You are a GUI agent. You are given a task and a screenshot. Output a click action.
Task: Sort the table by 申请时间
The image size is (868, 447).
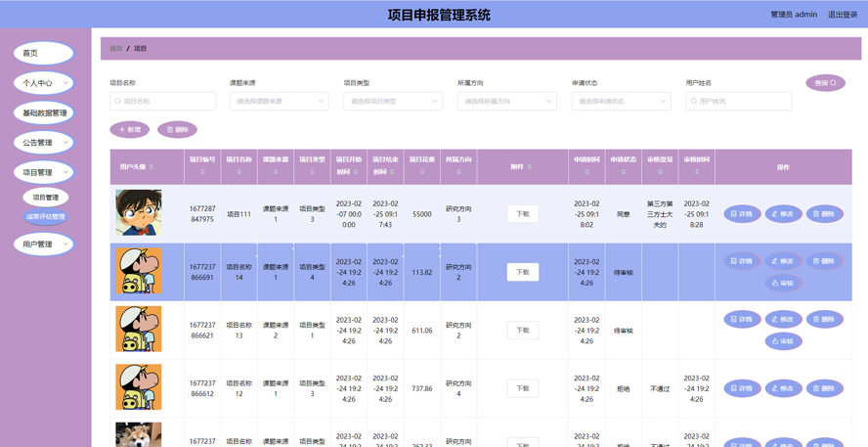click(x=586, y=166)
